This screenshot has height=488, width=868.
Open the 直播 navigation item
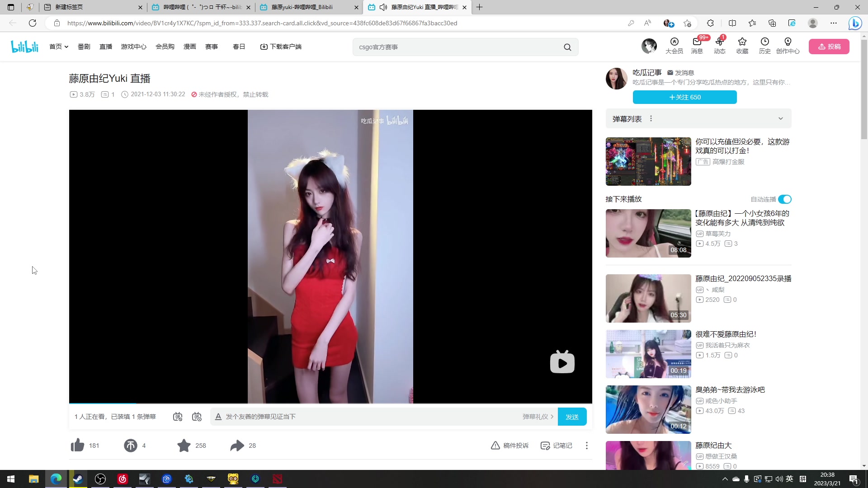point(106,47)
